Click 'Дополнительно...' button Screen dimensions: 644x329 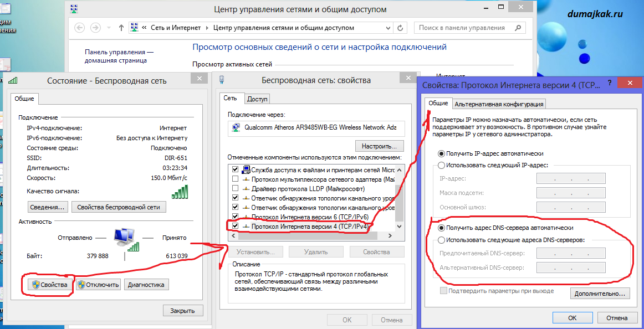[x=600, y=294]
